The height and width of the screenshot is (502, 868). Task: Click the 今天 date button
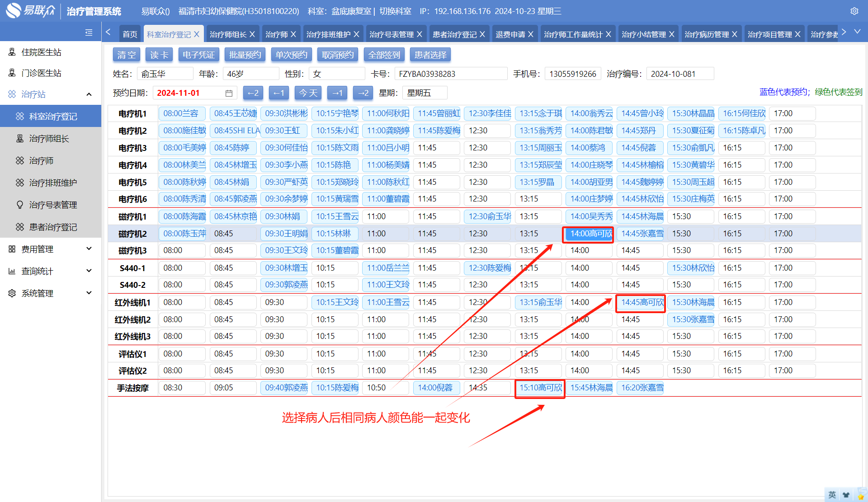(308, 93)
